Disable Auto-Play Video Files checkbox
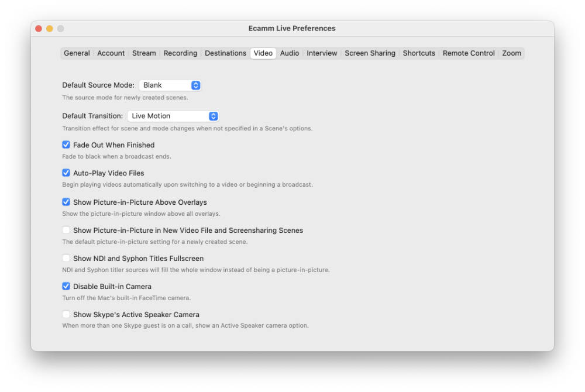The image size is (585, 392). pyautogui.click(x=66, y=173)
